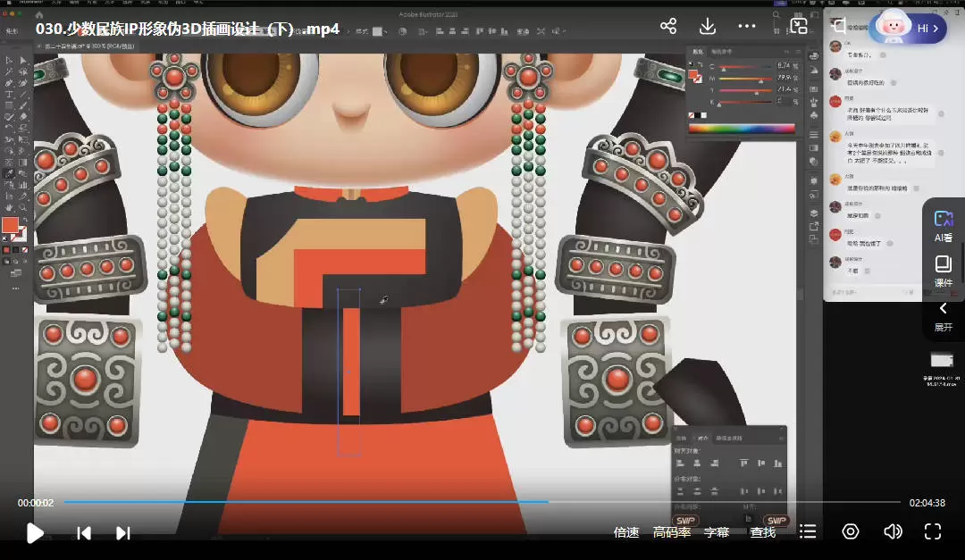Select the open Illustrator document tab

point(90,46)
